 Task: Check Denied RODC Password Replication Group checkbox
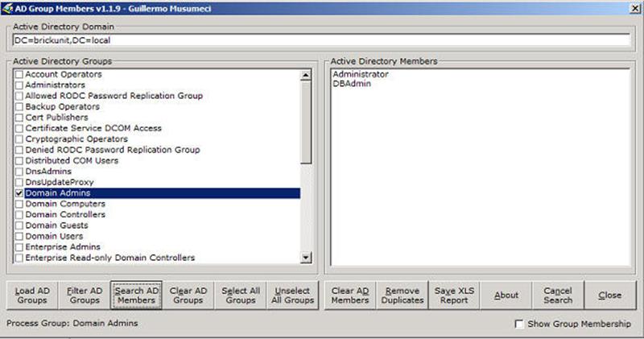pos(19,150)
